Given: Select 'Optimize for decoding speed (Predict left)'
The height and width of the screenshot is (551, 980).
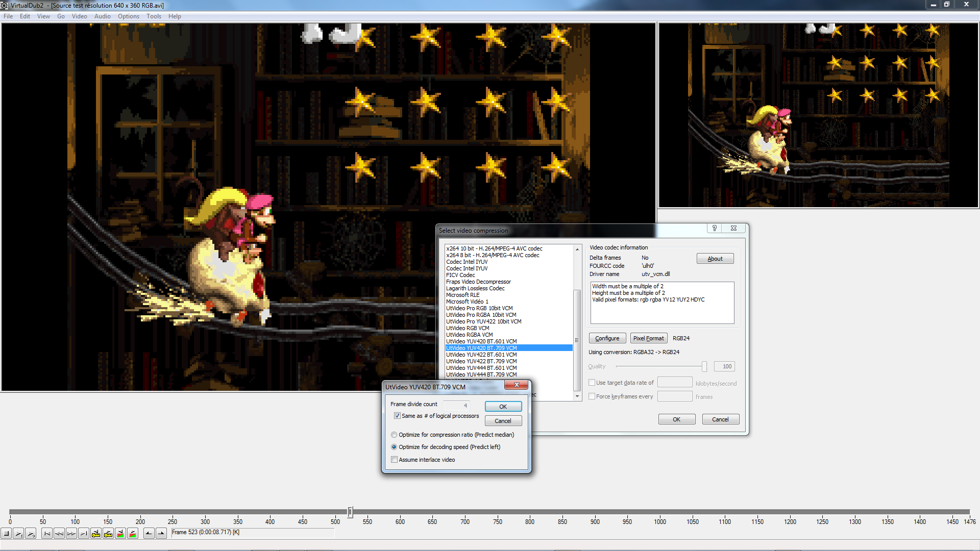Looking at the screenshot, I should [x=394, y=447].
